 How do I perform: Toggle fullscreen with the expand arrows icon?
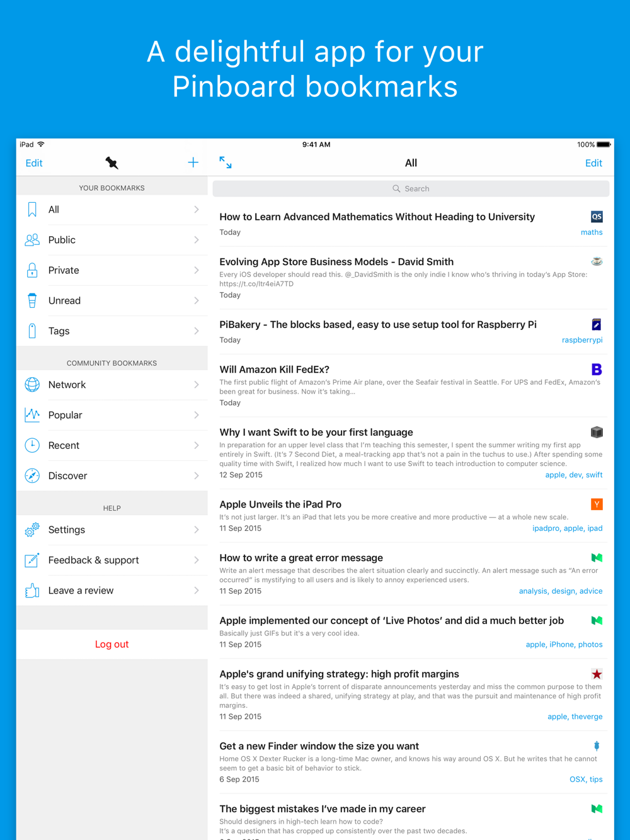(x=226, y=162)
